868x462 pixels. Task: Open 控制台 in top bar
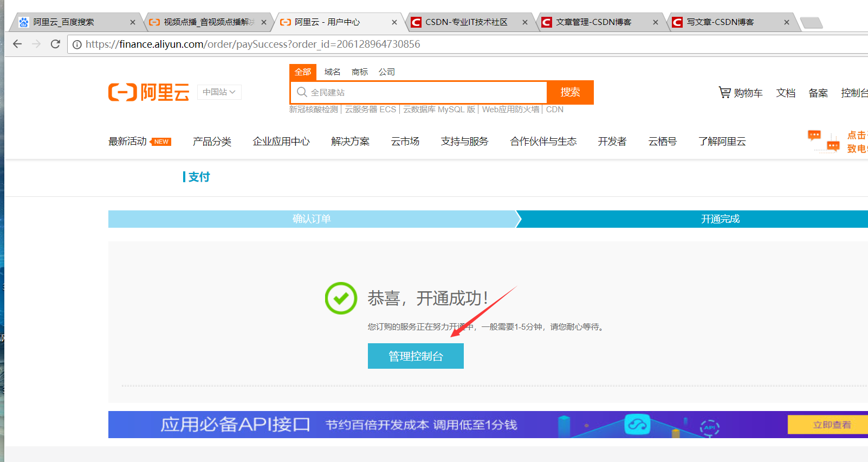(x=854, y=93)
